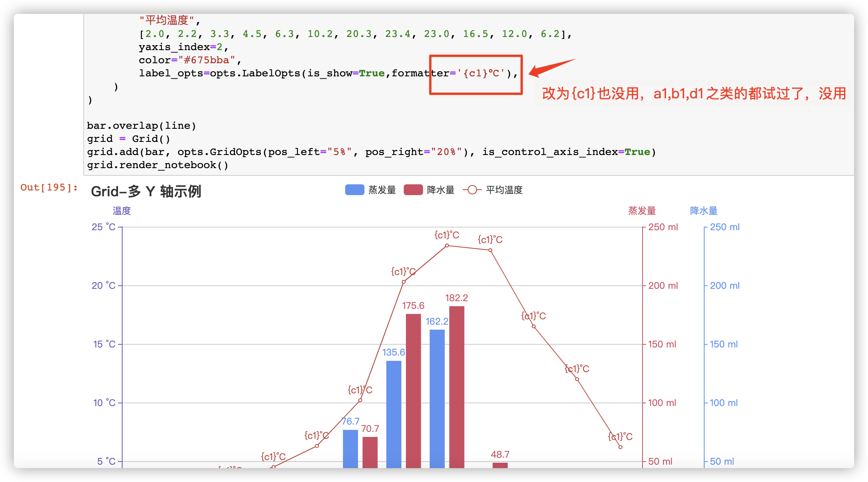Click the Out[195] execution prompt label
Viewport: 868px width, 482px height.
point(48,187)
